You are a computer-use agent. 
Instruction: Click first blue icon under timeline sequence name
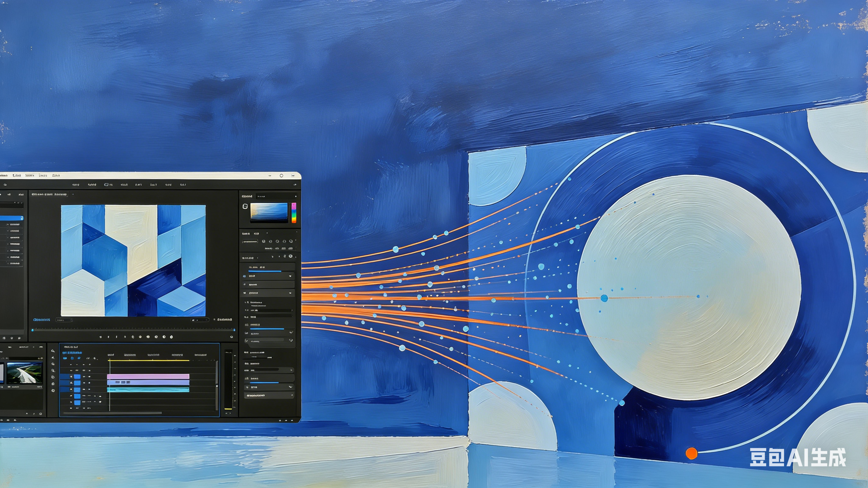[65, 358]
